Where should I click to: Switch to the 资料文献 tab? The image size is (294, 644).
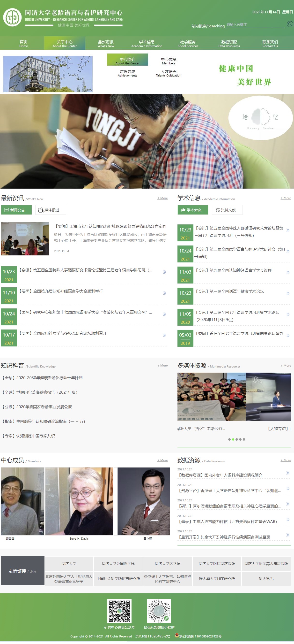coord(227,210)
